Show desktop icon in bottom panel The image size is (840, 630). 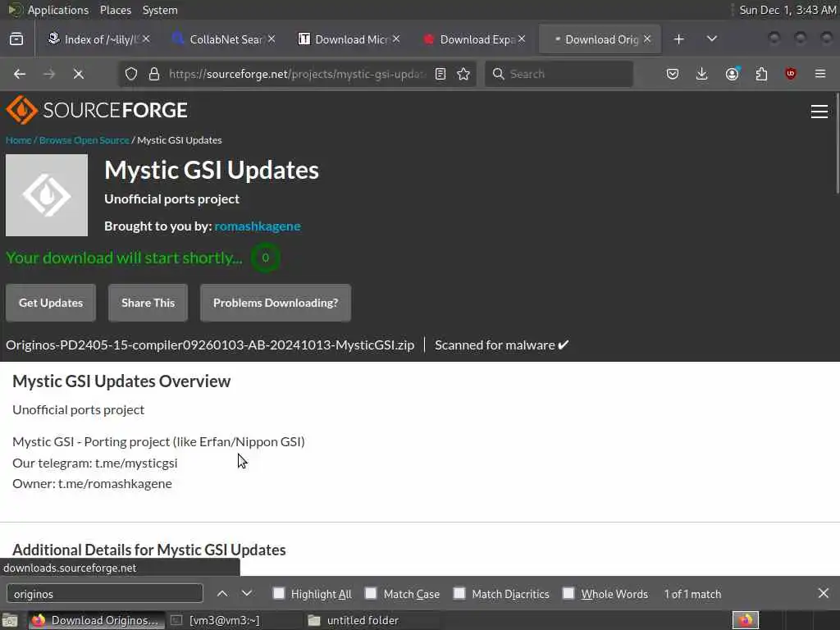pos(10,620)
